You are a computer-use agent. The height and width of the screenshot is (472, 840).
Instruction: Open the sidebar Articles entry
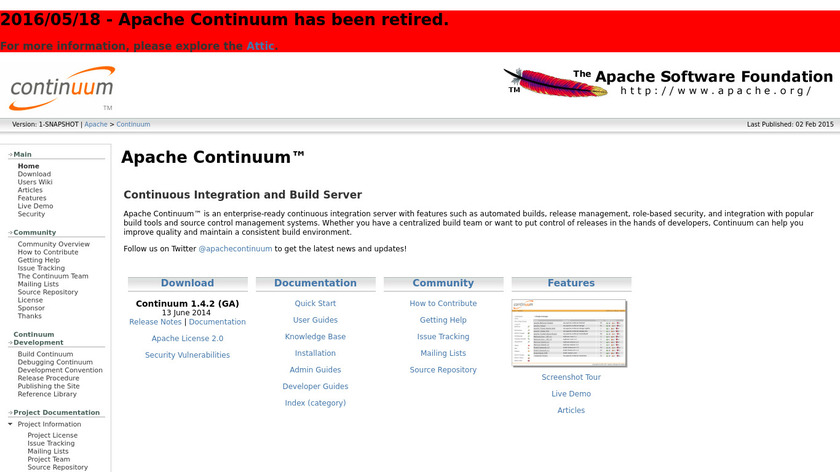coord(30,190)
